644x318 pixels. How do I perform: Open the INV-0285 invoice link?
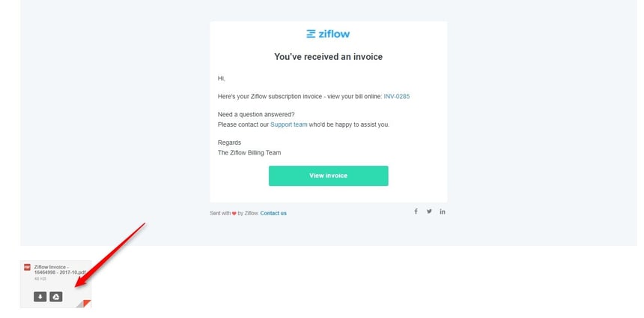(x=397, y=97)
